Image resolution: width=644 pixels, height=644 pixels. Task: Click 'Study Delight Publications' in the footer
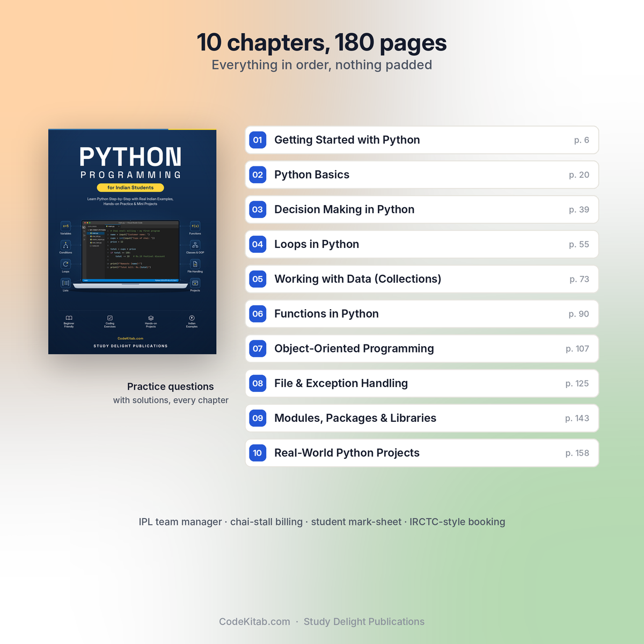click(364, 621)
